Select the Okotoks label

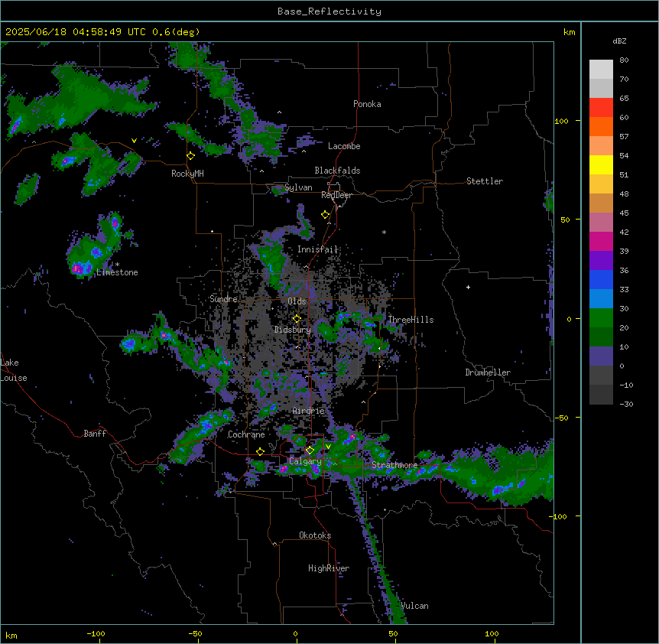point(315,535)
